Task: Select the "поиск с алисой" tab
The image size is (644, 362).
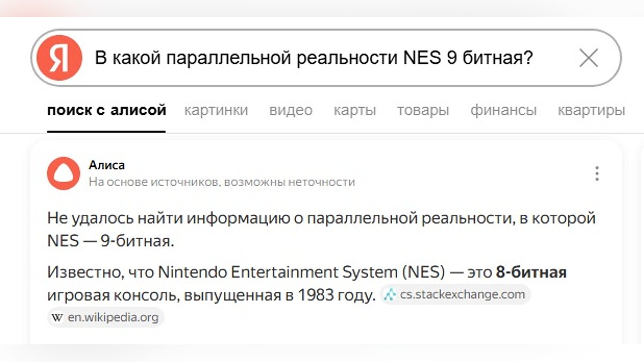Action: click(106, 110)
